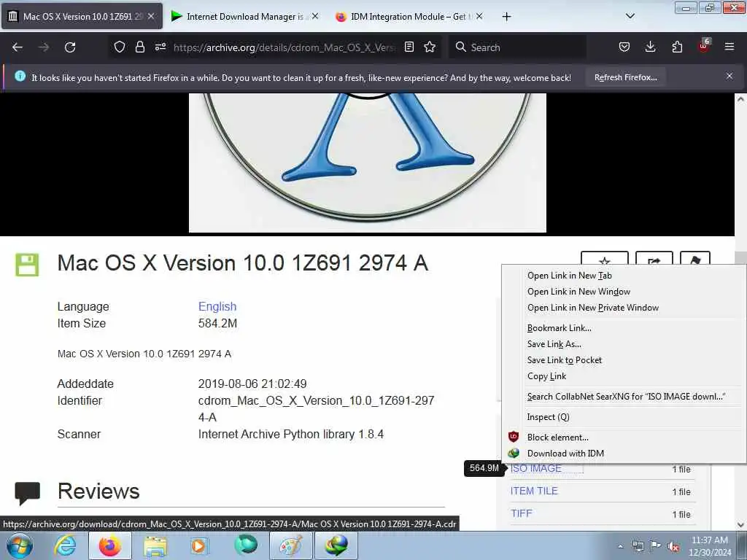Open Save to Pocket toolbar icon

pyautogui.click(x=624, y=47)
